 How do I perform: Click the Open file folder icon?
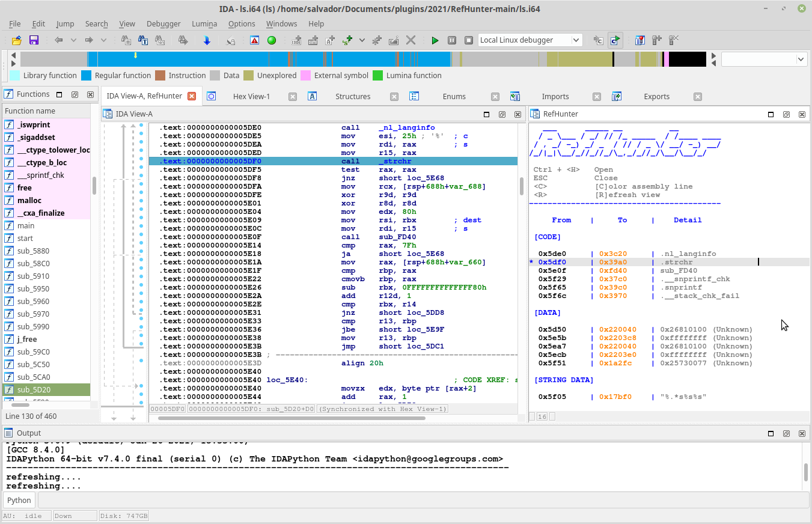coord(16,40)
